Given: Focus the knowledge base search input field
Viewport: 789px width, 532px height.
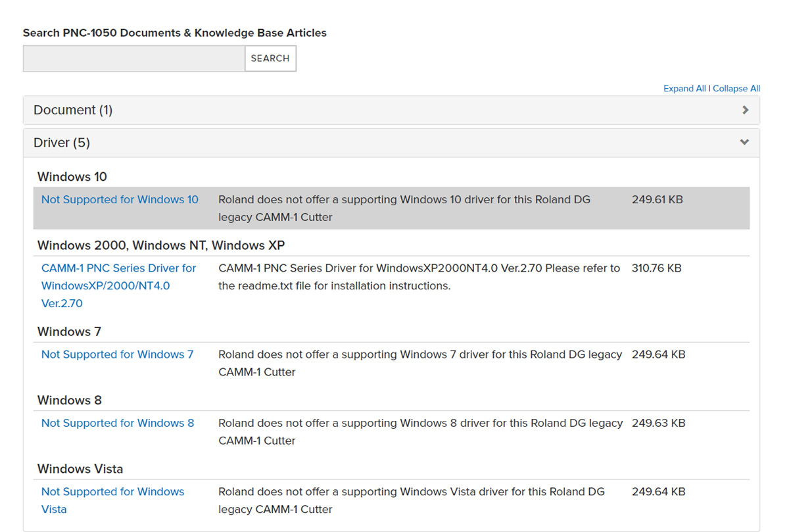Looking at the screenshot, I should click(x=134, y=59).
